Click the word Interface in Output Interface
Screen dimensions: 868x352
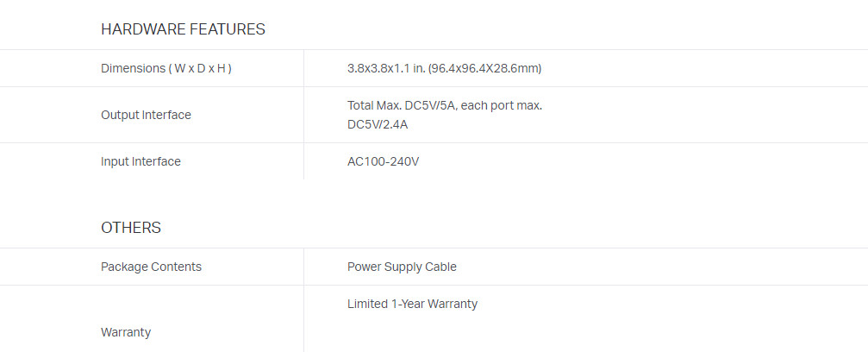(166, 116)
